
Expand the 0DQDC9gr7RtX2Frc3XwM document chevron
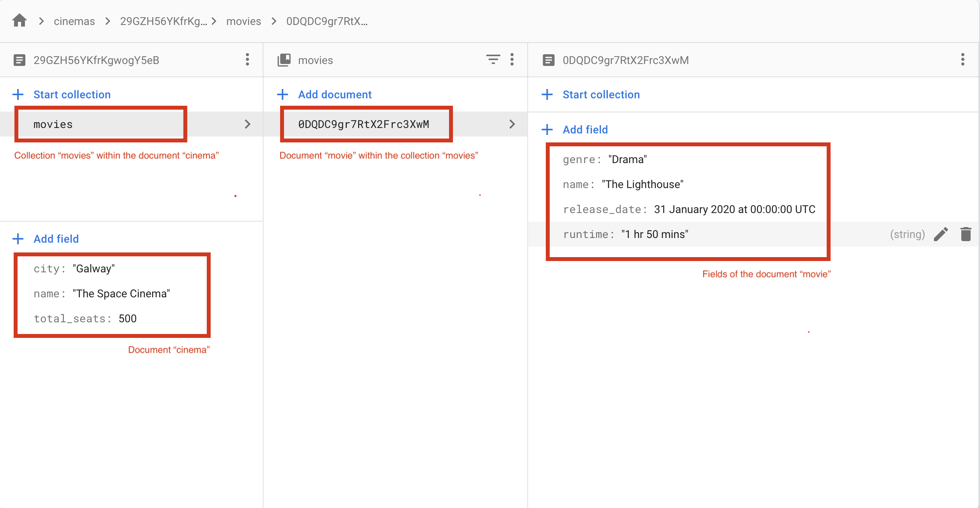pos(512,124)
